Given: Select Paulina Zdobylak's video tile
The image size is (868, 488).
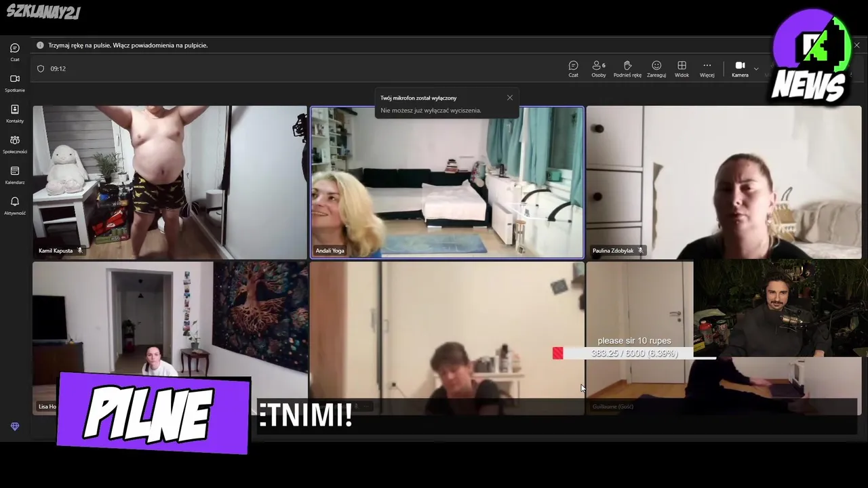Looking at the screenshot, I should pyautogui.click(x=724, y=182).
